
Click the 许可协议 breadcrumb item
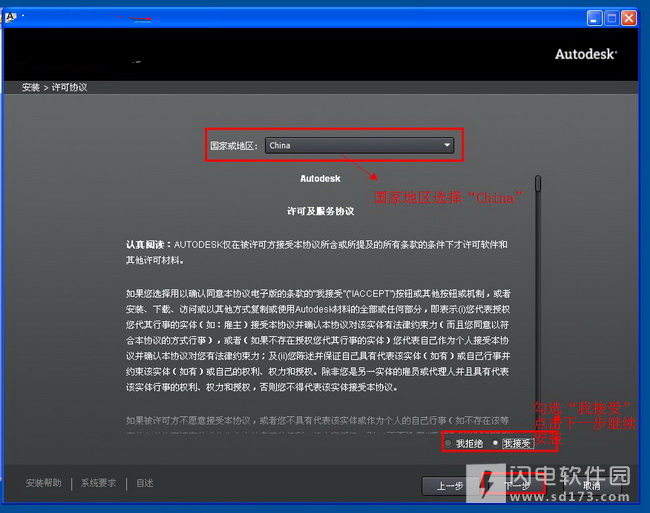[x=69, y=87]
